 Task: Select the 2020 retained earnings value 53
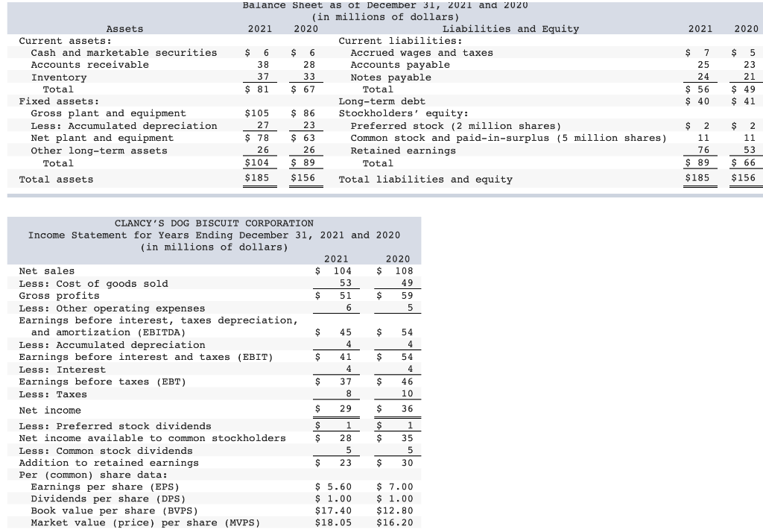click(750, 150)
